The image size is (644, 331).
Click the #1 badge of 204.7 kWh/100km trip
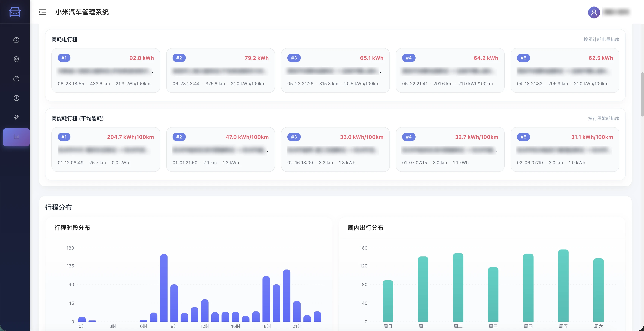click(x=64, y=137)
